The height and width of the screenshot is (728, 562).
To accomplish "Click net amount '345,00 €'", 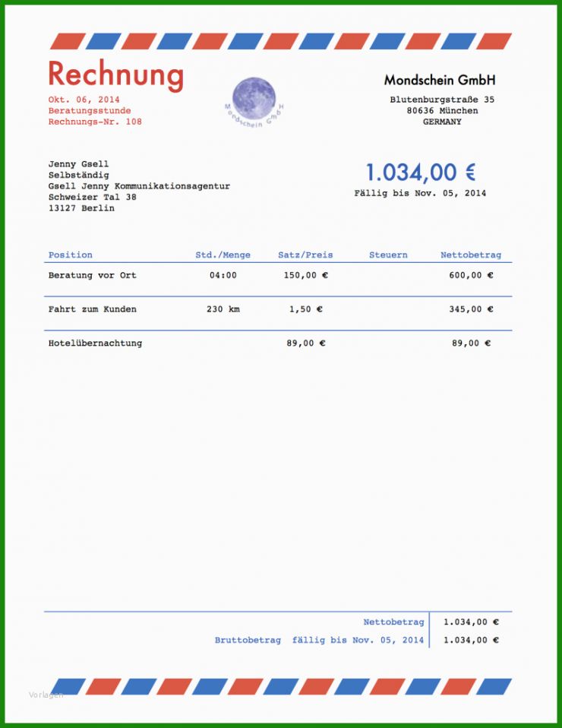I will coord(471,309).
